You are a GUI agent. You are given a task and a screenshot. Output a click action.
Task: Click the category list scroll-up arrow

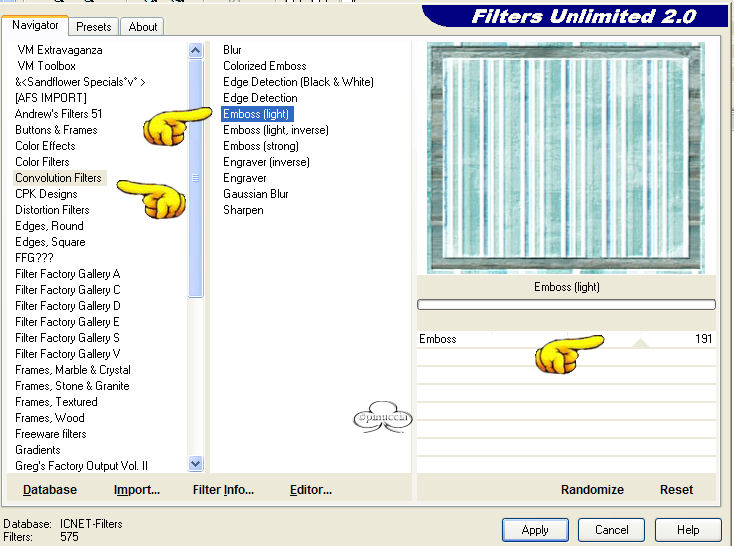[196, 50]
